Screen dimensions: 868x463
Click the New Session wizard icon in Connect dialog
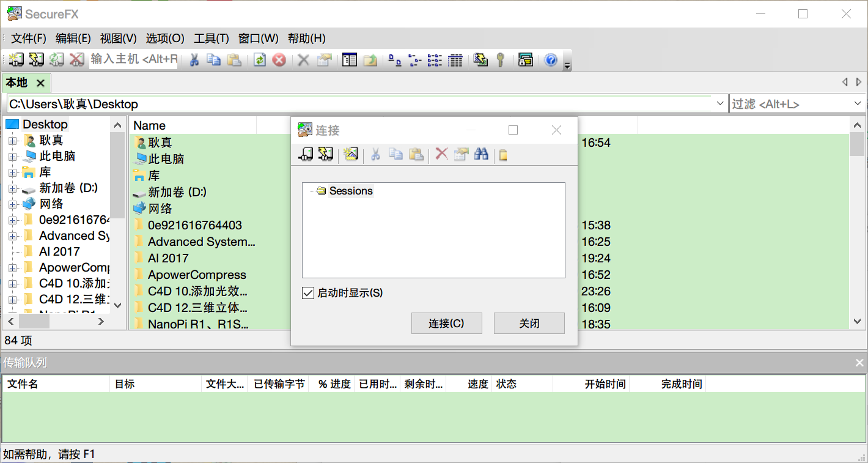coord(350,154)
